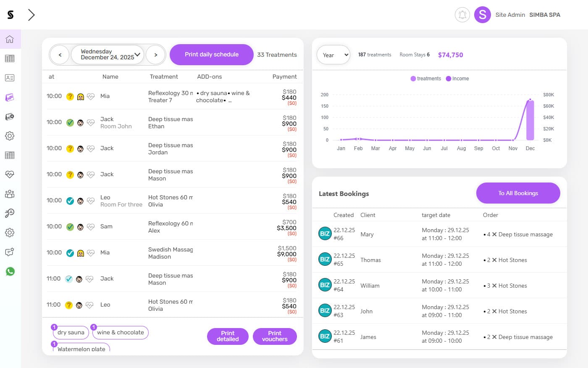Click the To All Bookings button

pyautogui.click(x=518, y=193)
